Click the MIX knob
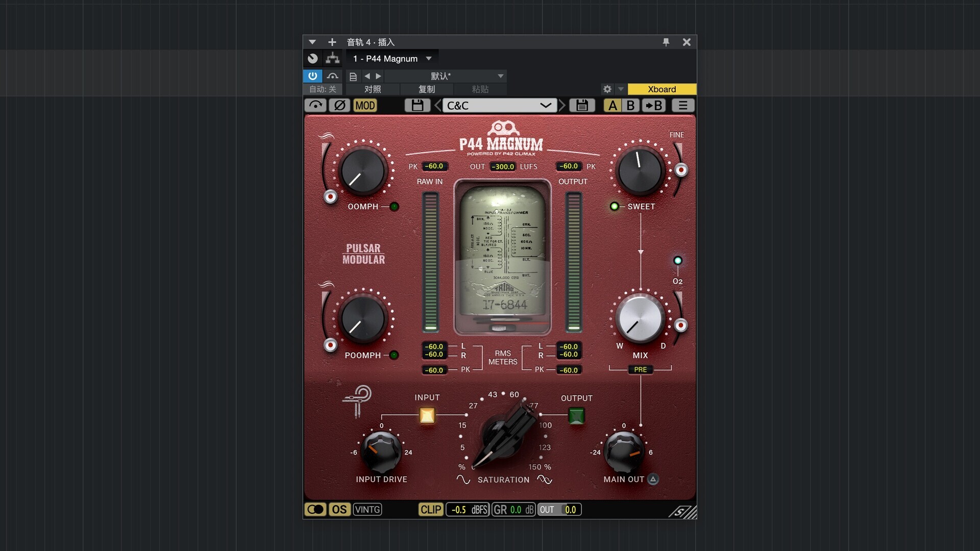980x551 pixels. point(640,319)
